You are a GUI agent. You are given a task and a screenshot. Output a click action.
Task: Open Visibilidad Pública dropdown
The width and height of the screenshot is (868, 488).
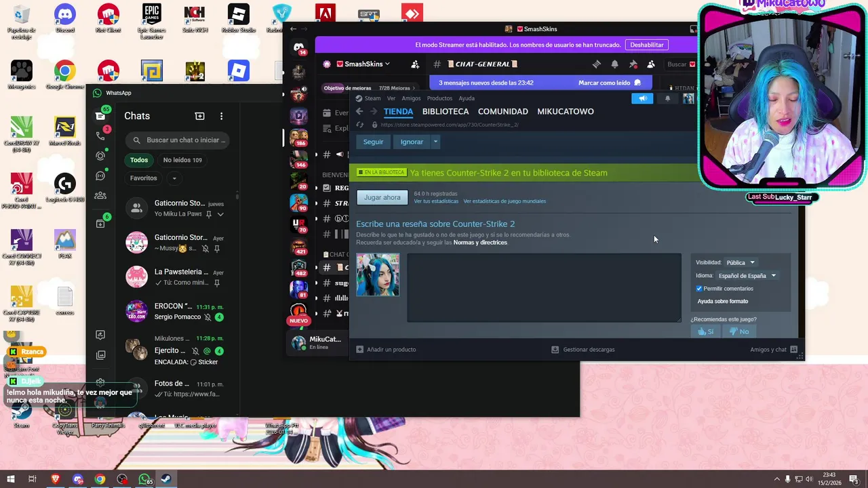(741, 262)
